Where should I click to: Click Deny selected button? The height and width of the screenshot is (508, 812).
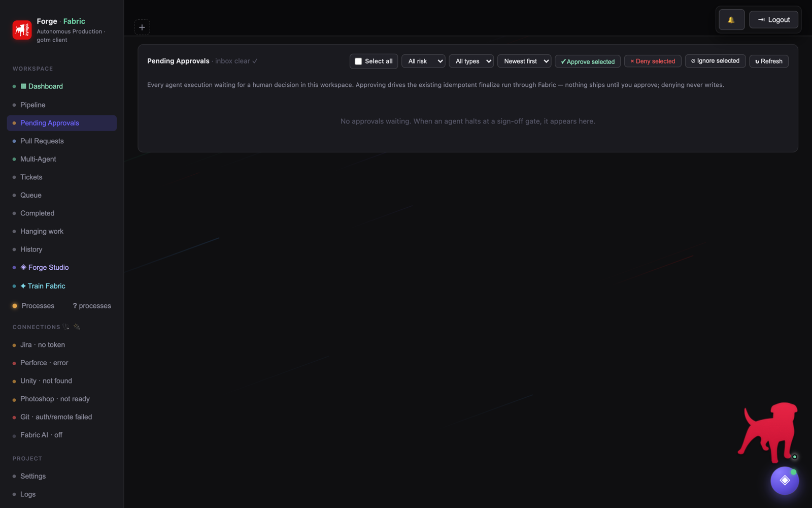tap(653, 61)
